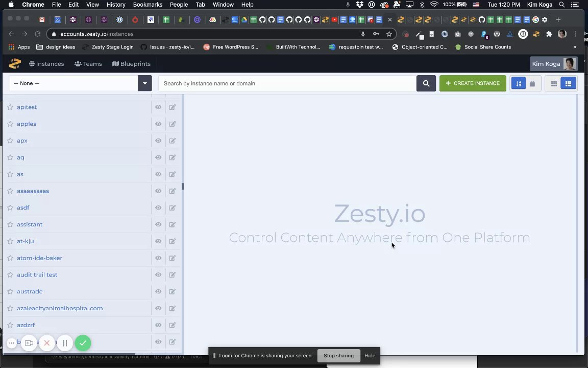Edit the at-kju instance pencil icon
The width and height of the screenshot is (588, 368).
pyautogui.click(x=172, y=241)
